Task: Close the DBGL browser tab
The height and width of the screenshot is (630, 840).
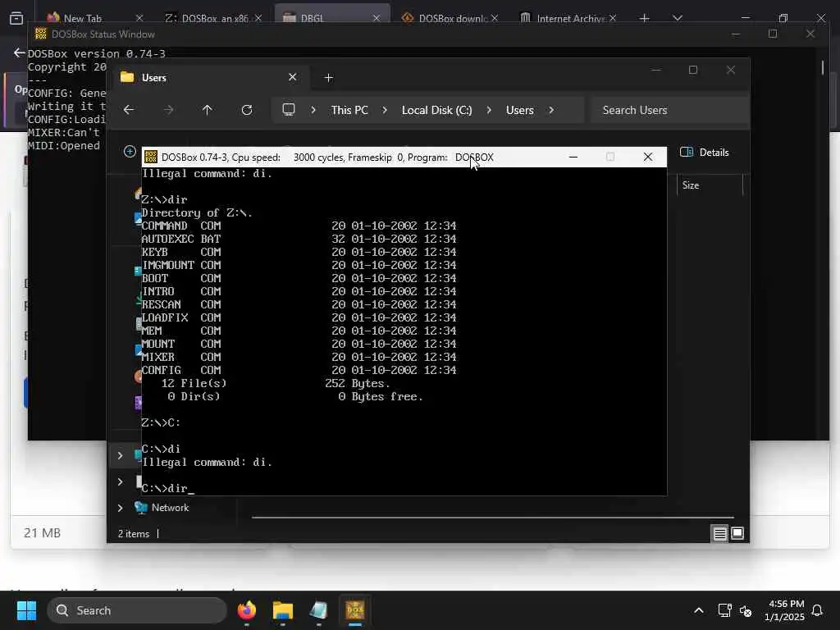Action: [377, 18]
